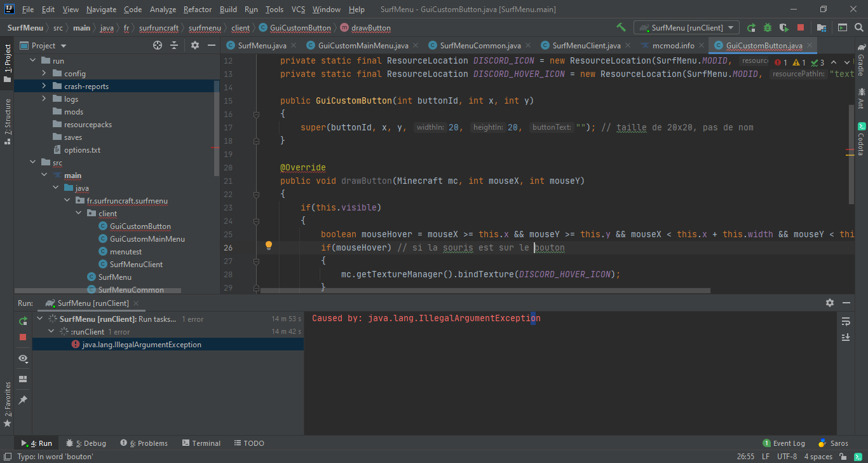Viewport: 868px width, 463px height.
Task: Open the Event Log
Action: [x=783, y=443]
